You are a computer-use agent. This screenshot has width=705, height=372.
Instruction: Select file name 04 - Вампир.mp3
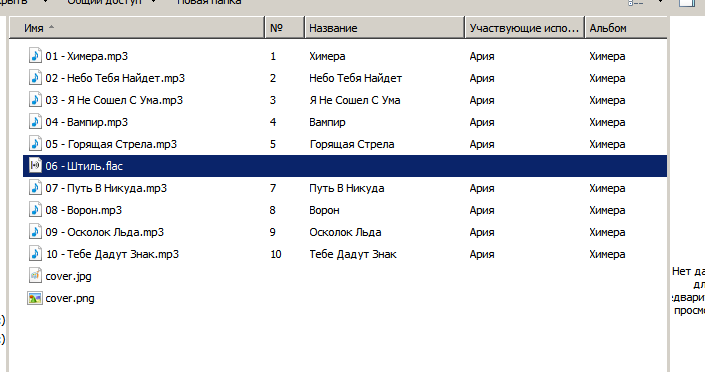click(86, 122)
